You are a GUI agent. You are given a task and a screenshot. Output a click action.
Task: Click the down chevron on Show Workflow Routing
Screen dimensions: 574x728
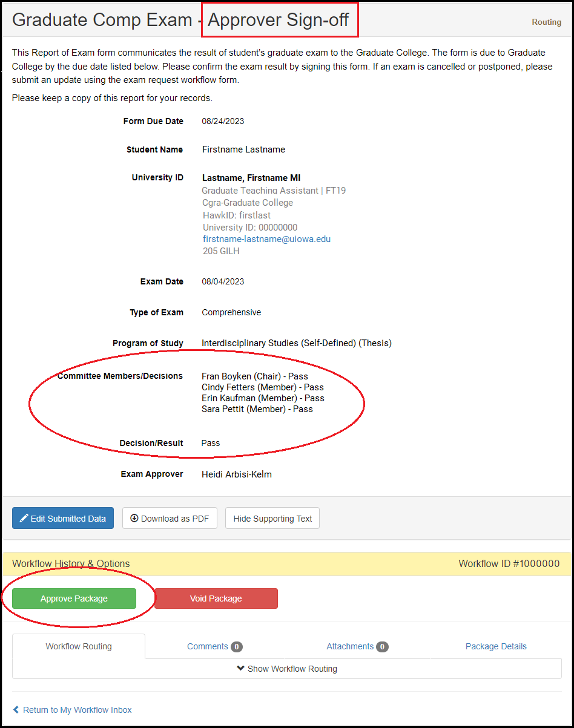coord(241,668)
